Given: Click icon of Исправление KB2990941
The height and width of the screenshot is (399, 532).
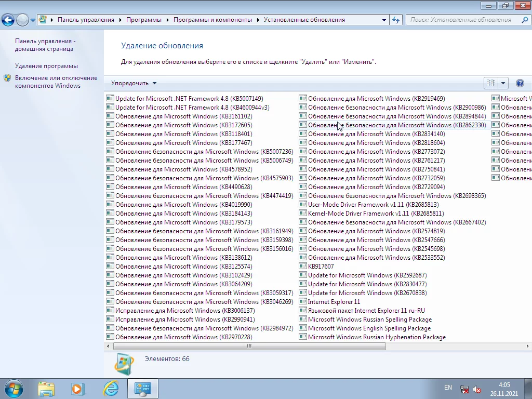Looking at the screenshot, I should (110, 319).
